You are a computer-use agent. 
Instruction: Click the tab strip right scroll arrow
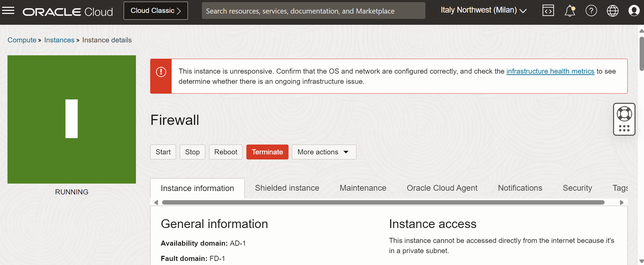[622, 203]
